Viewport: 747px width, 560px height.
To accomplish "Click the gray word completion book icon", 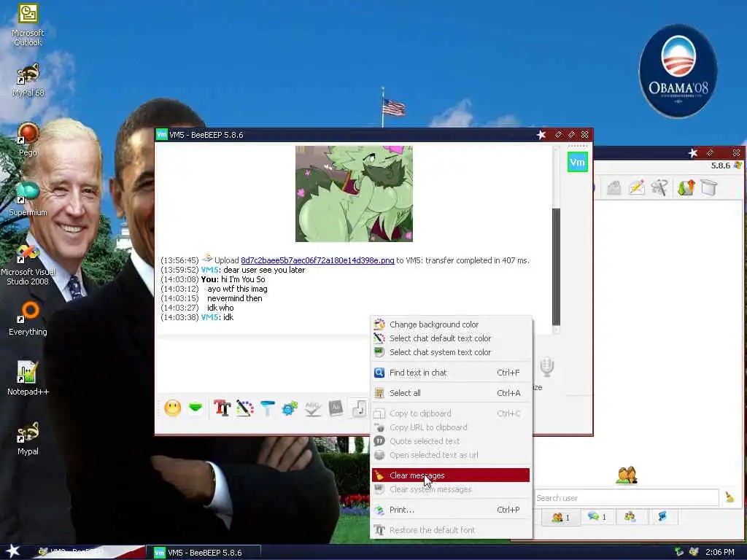I will click(336, 408).
